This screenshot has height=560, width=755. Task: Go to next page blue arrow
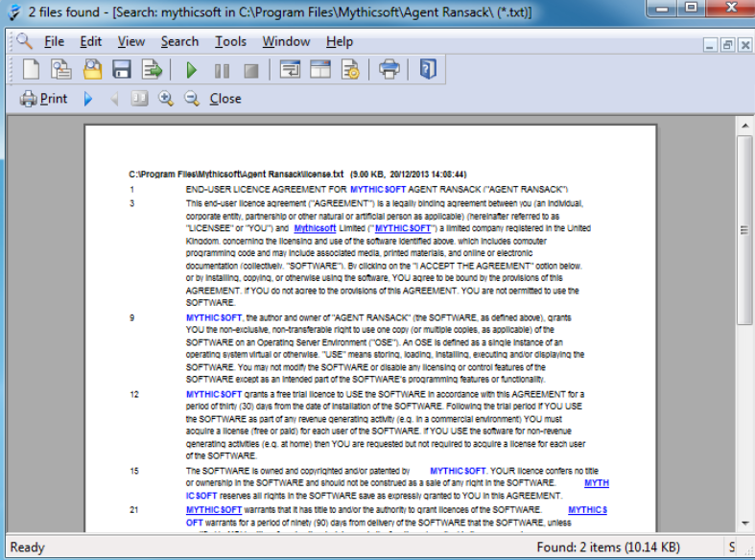(x=87, y=99)
